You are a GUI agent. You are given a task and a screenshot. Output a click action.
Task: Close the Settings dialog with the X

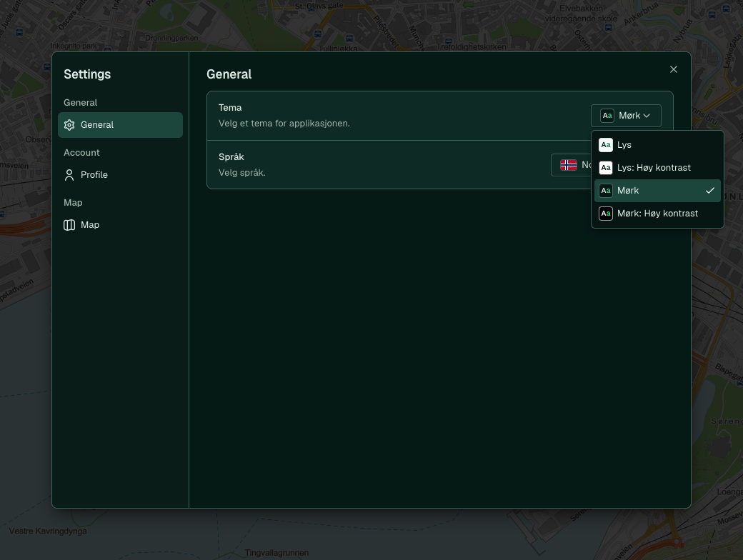[673, 69]
